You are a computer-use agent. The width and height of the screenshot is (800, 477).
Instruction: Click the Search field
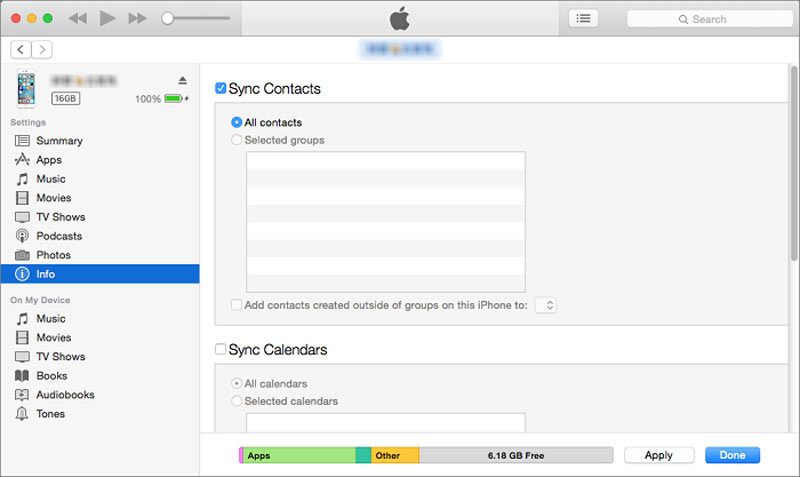click(x=709, y=19)
